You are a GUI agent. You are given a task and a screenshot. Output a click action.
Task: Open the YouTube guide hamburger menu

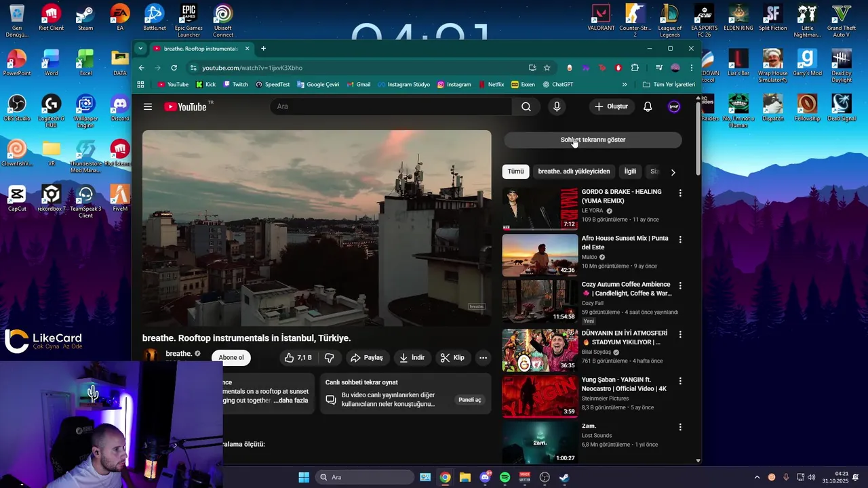click(x=148, y=106)
